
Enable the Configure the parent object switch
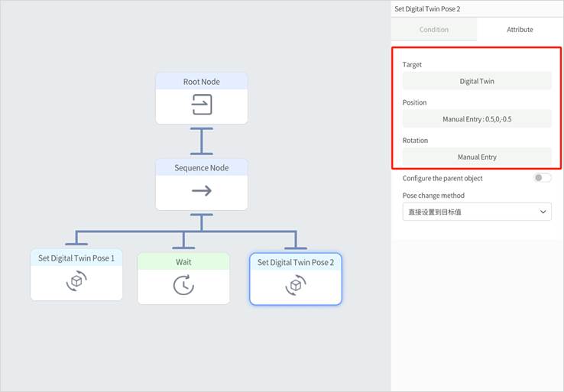click(x=542, y=178)
